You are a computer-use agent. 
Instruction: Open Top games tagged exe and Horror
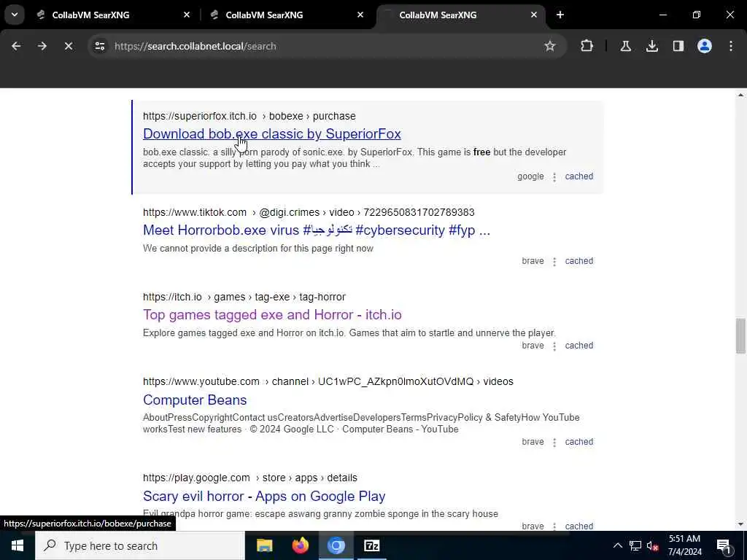[x=272, y=315]
